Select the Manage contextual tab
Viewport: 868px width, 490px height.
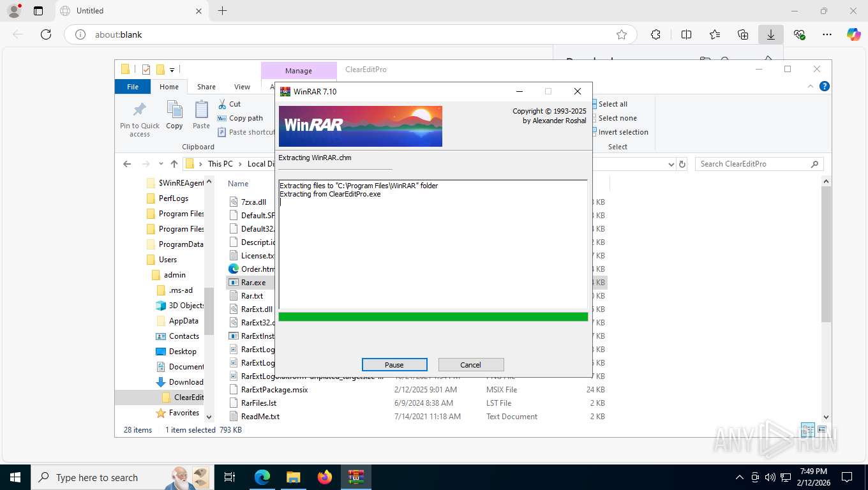coord(299,71)
